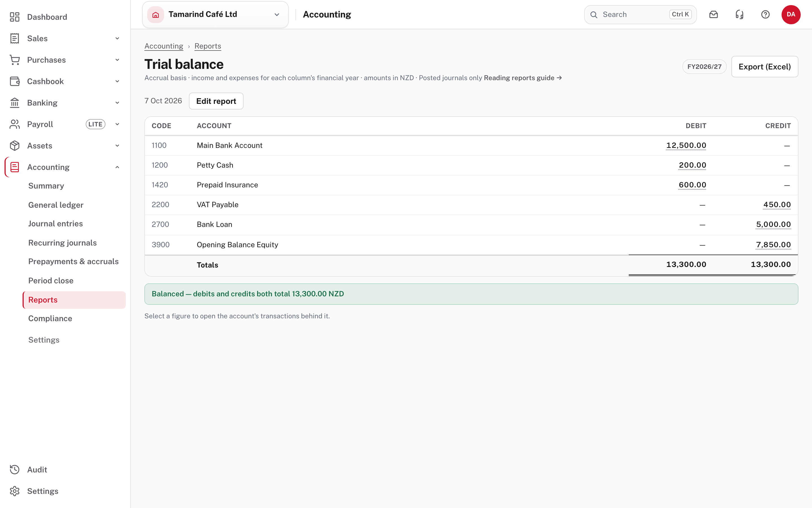The height and width of the screenshot is (508, 812).
Task: Open the inbox notifications icon
Action: pyautogui.click(x=713, y=14)
